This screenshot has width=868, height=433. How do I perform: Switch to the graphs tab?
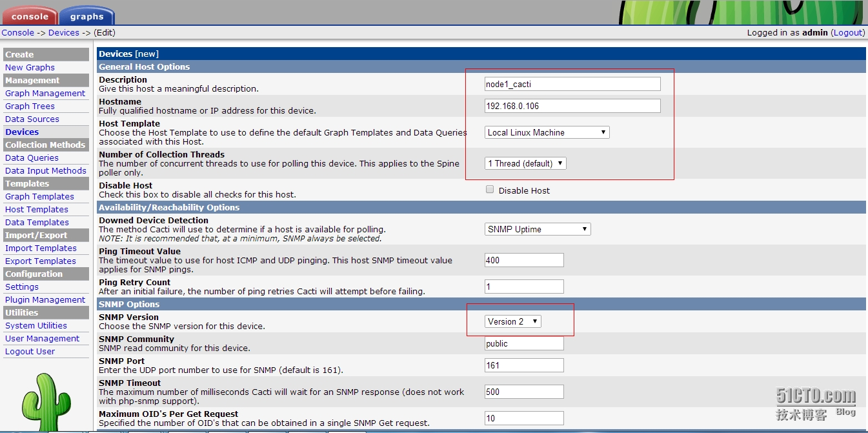click(x=86, y=15)
